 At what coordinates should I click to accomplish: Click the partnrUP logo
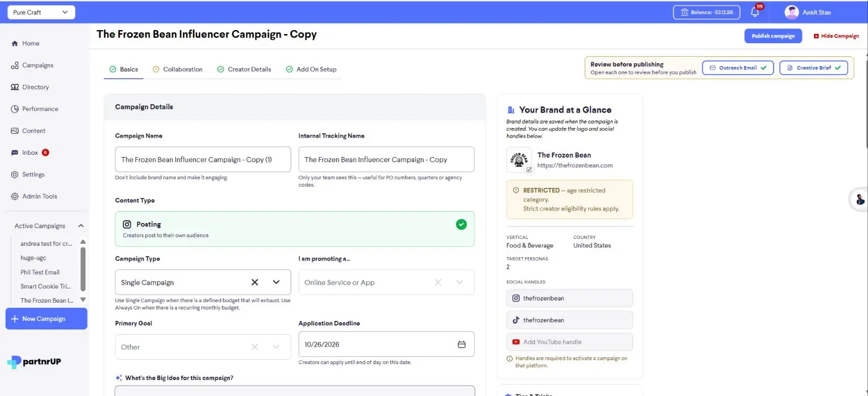pyautogui.click(x=34, y=362)
